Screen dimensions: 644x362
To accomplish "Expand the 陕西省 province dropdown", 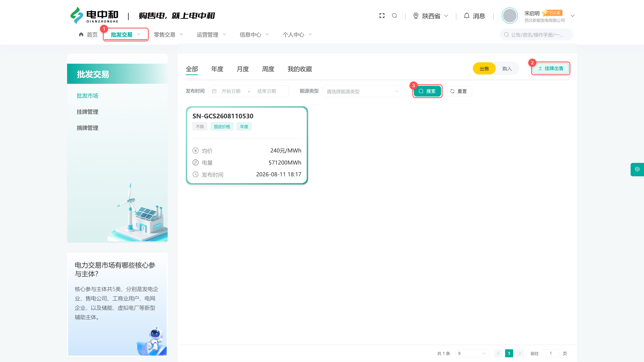I will pyautogui.click(x=431, y=16).
